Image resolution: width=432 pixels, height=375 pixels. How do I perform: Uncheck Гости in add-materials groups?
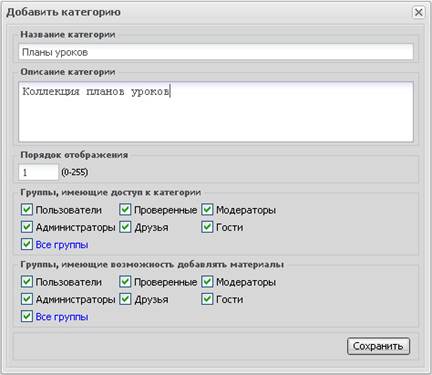pyautogui.click(x=207, y=299)
